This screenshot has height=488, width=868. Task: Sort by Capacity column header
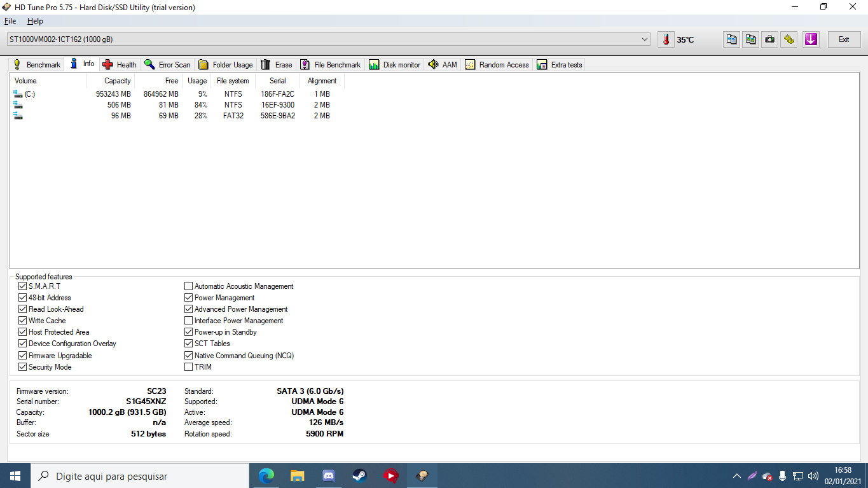[x=111, y=81]
